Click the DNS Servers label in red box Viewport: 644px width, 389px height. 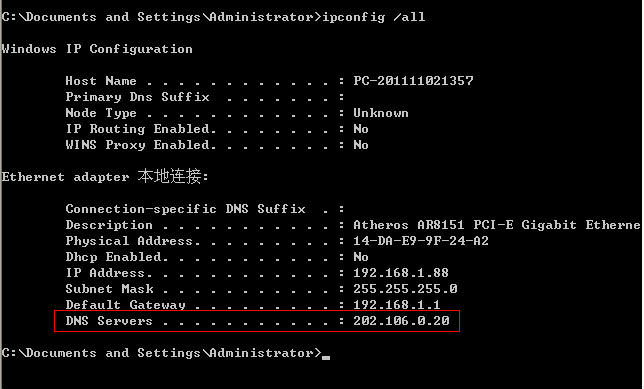click(x=109, y=321)
